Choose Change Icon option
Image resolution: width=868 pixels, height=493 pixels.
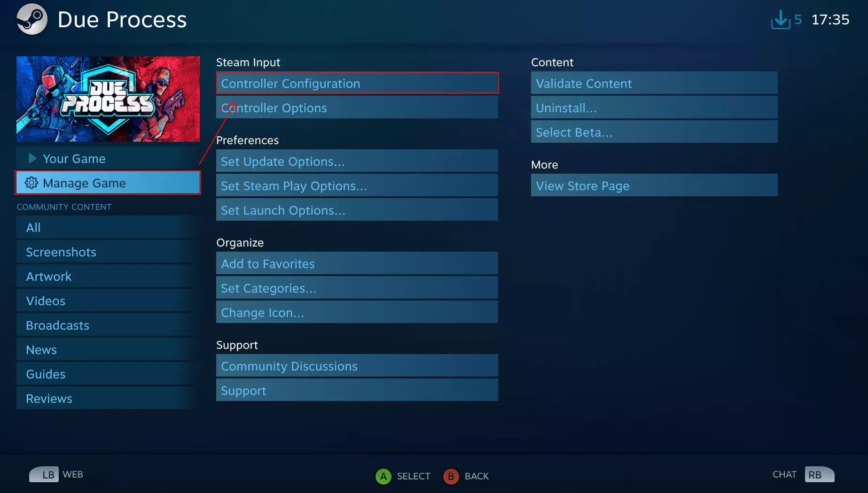(357, 313)
